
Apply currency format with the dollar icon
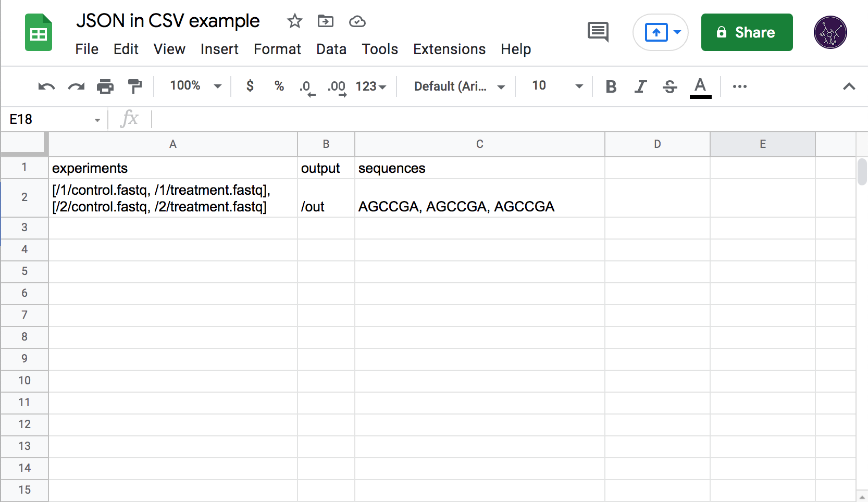pyautogui.click(x=250, y=86)
